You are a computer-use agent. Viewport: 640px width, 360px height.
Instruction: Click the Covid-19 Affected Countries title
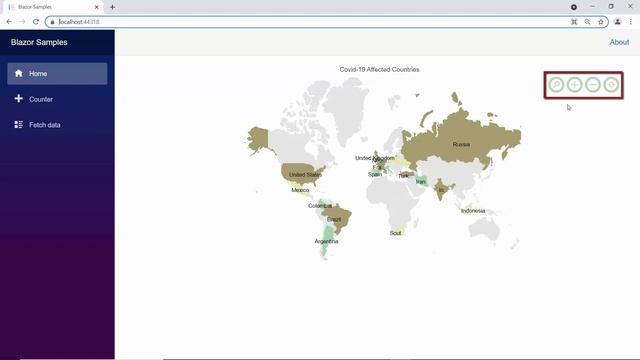coord(379,69)
